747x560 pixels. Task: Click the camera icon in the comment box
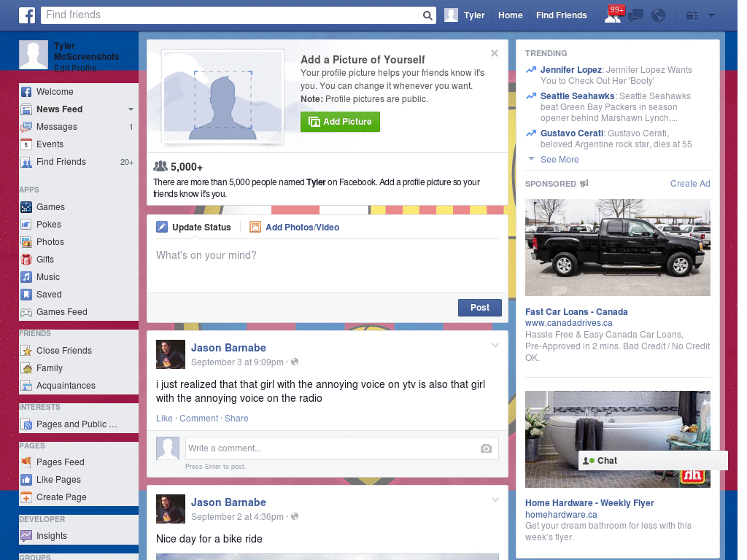coord(486,448)
